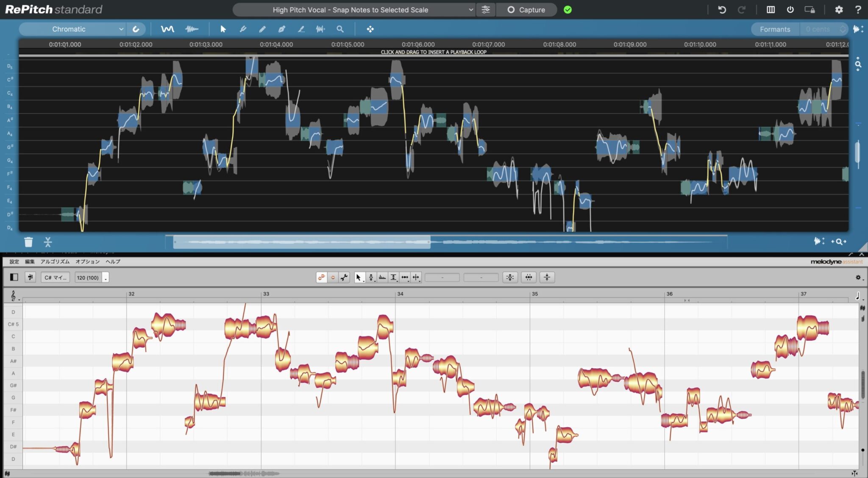
Task: Open the tempo 120 dropdown arrow
Action: [106, 278]
